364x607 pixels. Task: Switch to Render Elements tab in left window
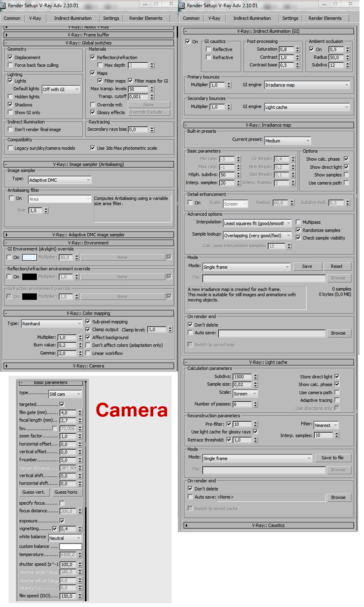coord(146,18)
